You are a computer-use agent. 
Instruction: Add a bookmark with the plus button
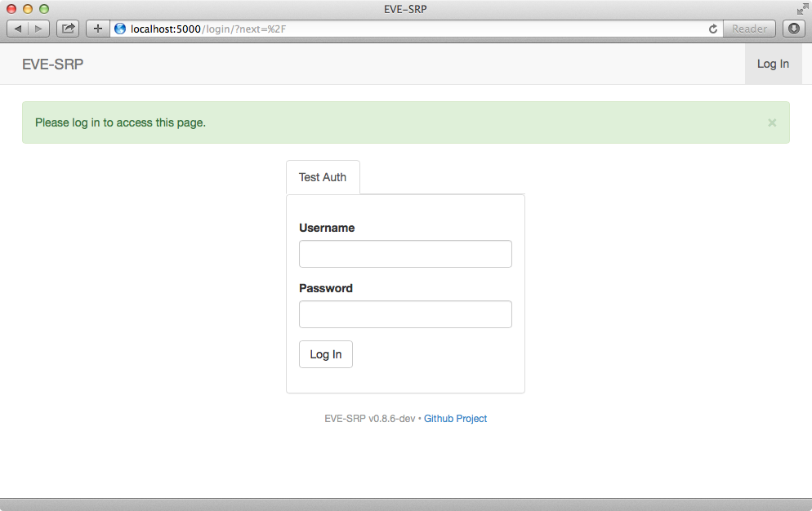pyautogui.click(x=98, y=29)
